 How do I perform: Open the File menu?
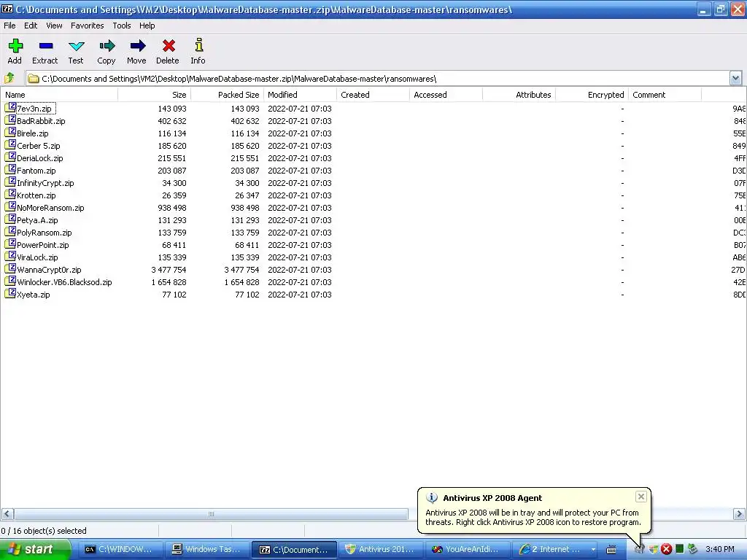click(9, 26)
